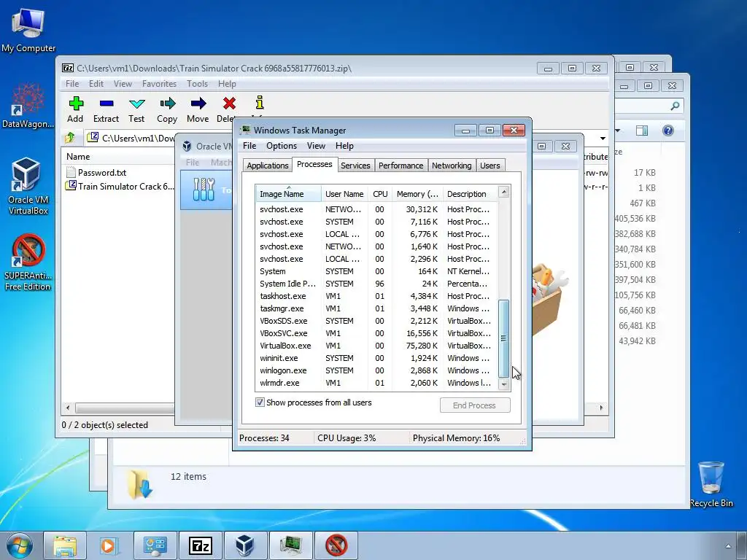Sort processes by User Name column
The height and width of the screenshot is (560, 747).
pos(344,194)
